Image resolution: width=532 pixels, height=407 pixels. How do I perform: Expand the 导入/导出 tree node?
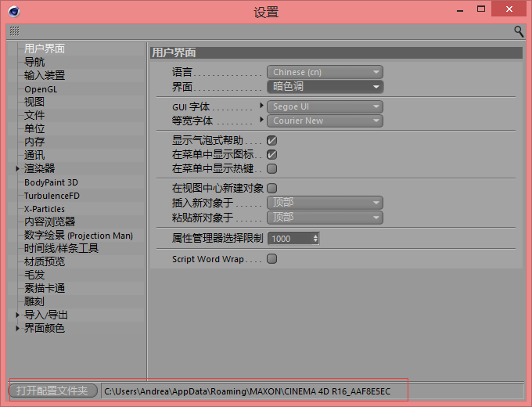(17, 315)
